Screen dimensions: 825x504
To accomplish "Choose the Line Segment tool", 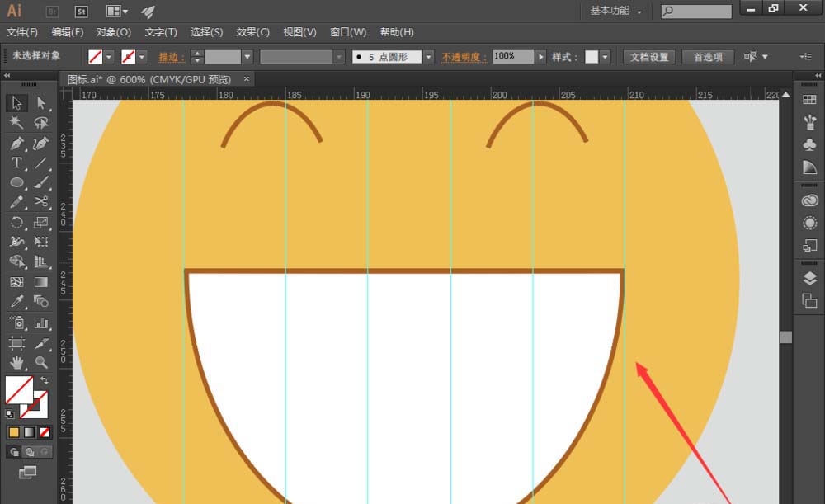I will [41, 163].
